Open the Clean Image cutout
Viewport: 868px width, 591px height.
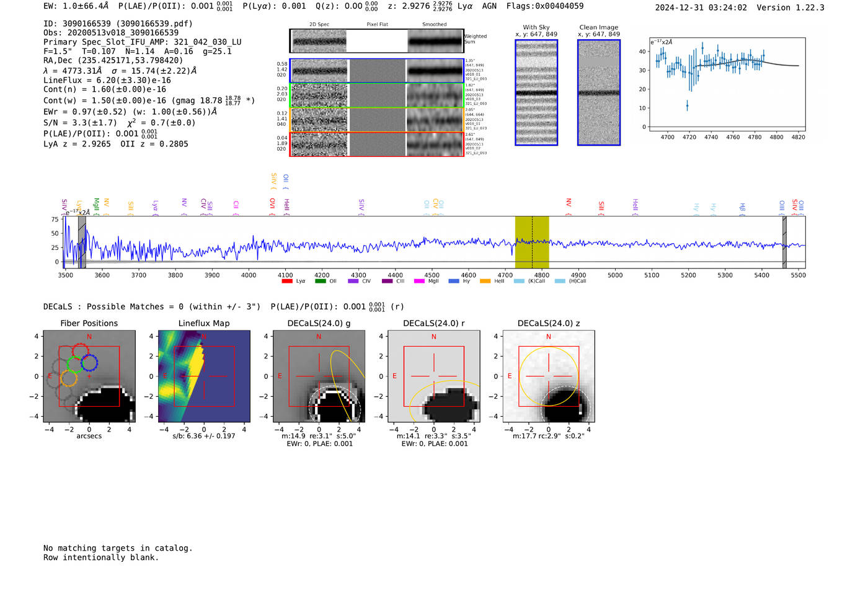(599, 92)
